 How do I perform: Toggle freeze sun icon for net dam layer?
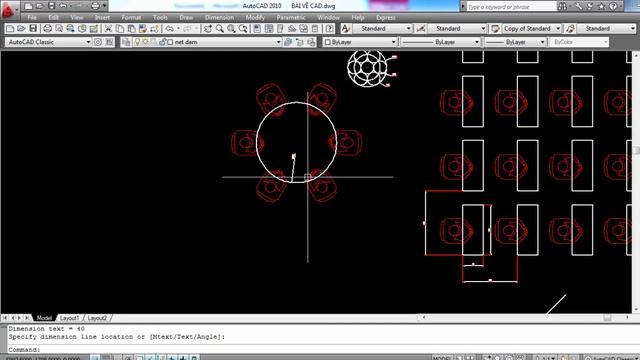(145, 42)
